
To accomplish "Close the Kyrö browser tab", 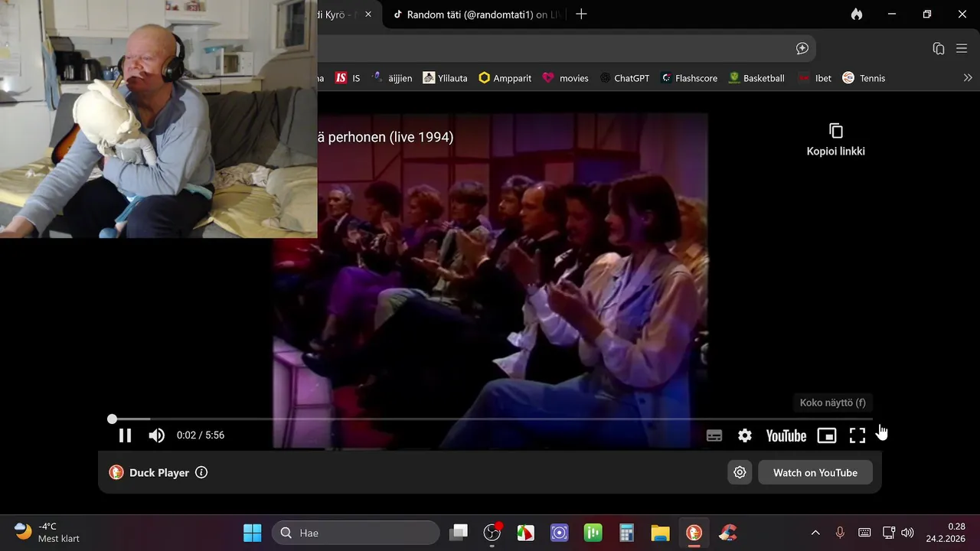I will pyautogui.click(x=368, y=15).
